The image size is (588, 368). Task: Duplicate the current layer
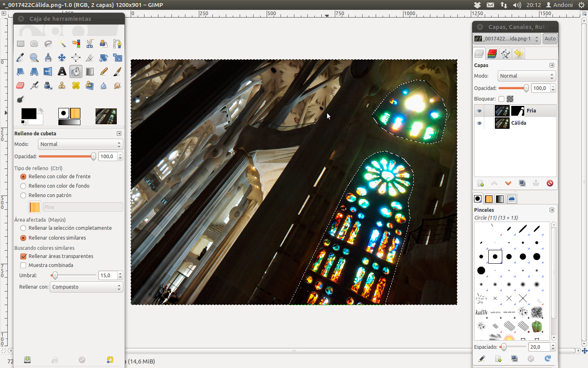(x=522, y=183)
